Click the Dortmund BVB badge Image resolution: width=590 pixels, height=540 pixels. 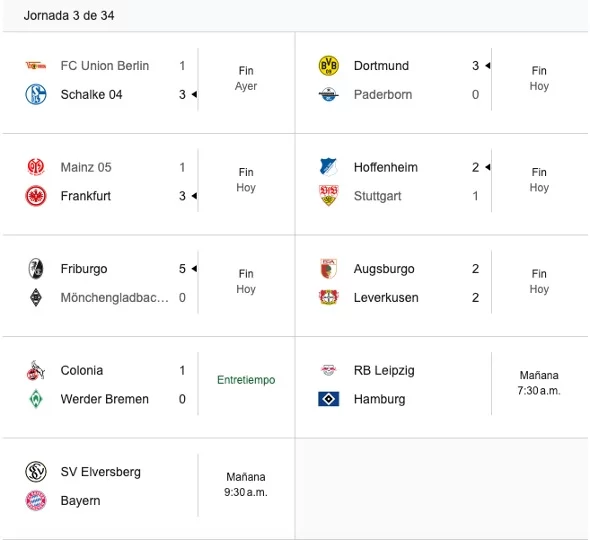click(x=328, y=66)
